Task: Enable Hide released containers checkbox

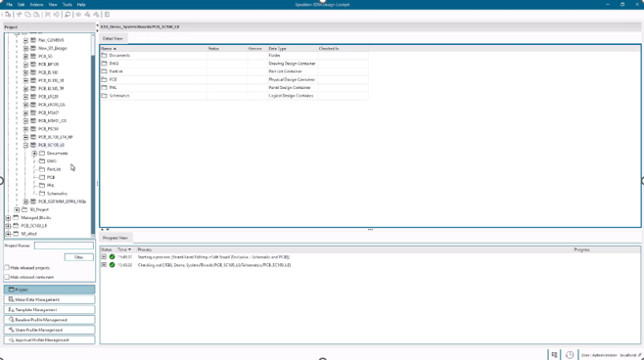Action: pyautogui.click(x=7, y=277)
